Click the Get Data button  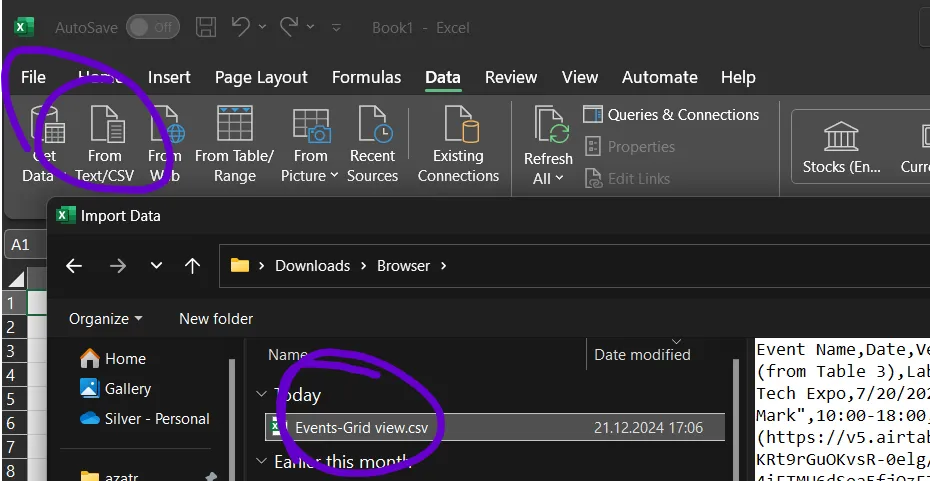(44, 144)
